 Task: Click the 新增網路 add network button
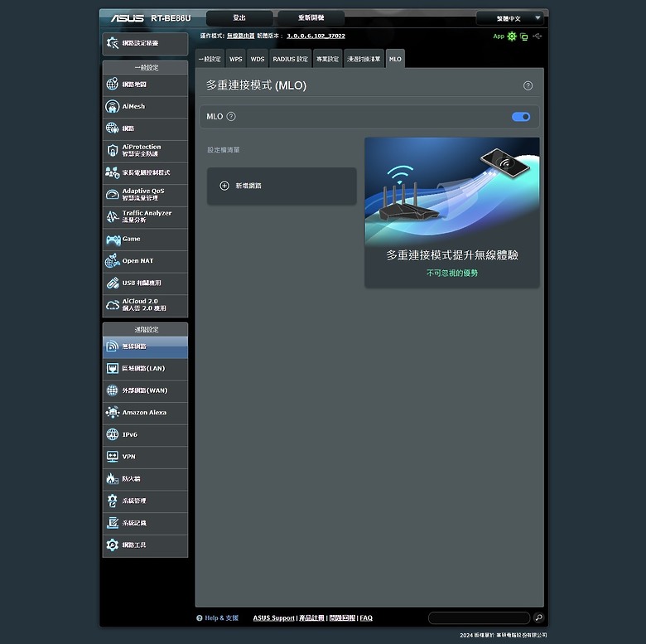pos(282,186)
